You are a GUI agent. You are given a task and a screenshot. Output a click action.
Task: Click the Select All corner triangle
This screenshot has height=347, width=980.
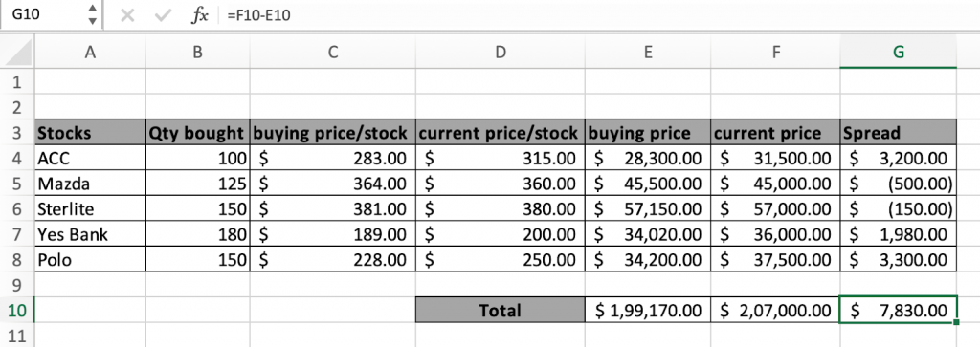click(x=17, y=53)
